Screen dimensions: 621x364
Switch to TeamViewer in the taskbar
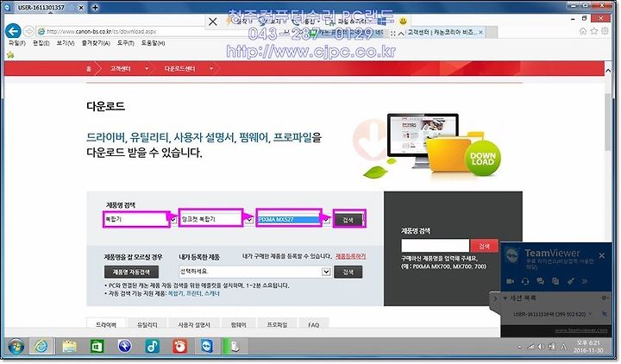(x=207, y=347)
